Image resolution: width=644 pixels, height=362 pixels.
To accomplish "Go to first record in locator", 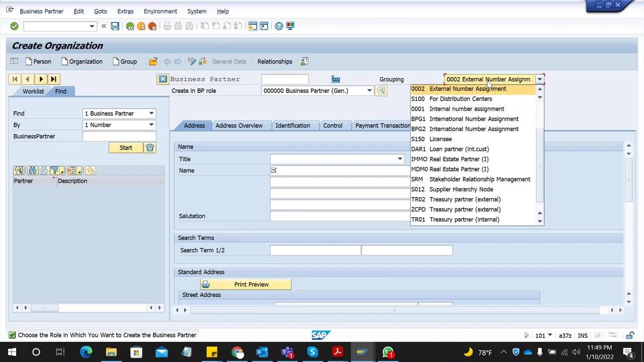I will pos(15,79).
